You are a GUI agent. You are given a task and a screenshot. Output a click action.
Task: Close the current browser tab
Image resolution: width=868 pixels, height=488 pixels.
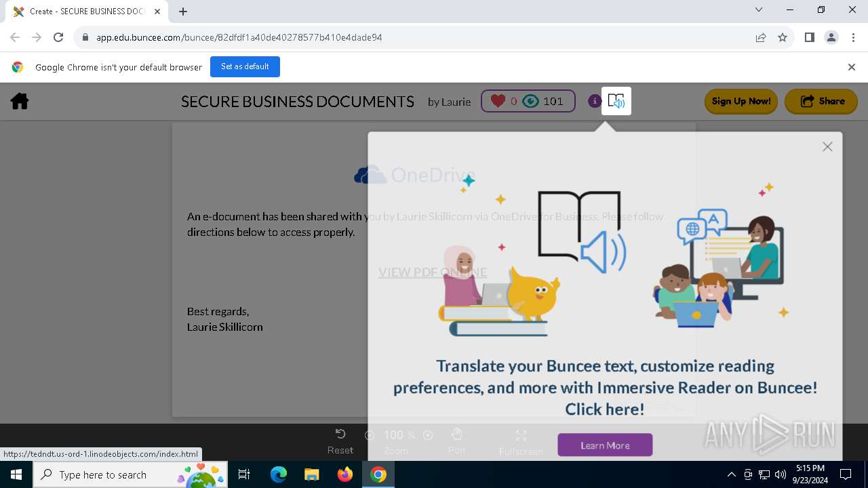(157, 12)
